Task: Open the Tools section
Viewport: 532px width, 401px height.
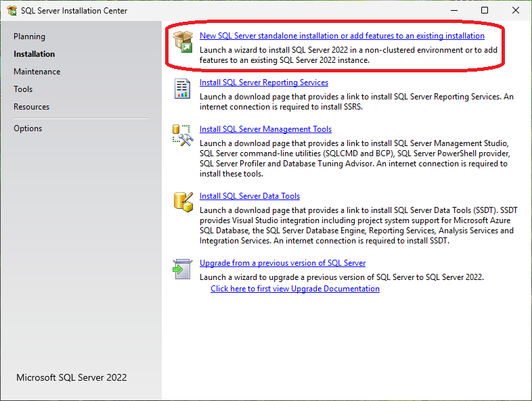Action: [x=23, y=89]
